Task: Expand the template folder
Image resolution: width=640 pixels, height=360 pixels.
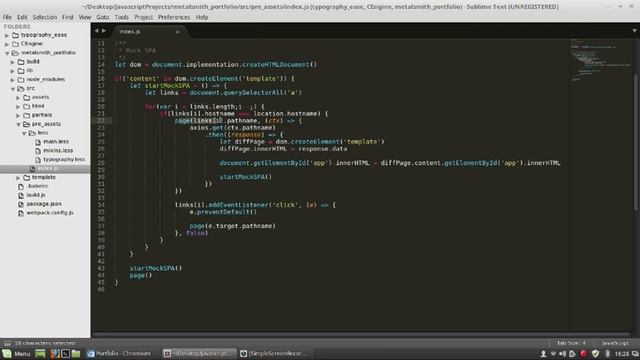Action: point(18,178)
